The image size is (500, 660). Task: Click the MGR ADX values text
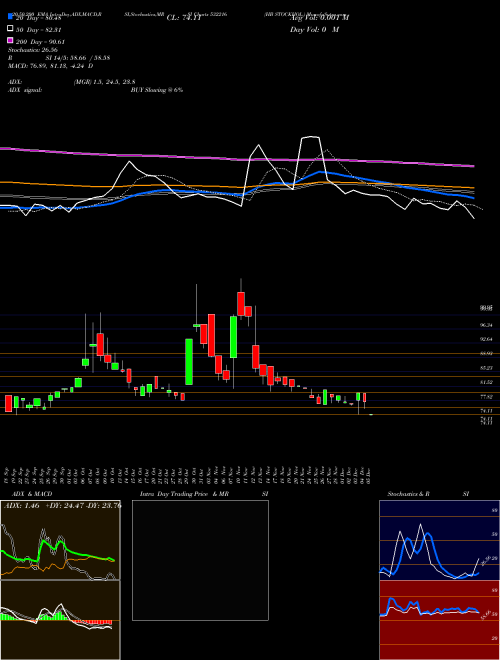[x=104, y=82]
